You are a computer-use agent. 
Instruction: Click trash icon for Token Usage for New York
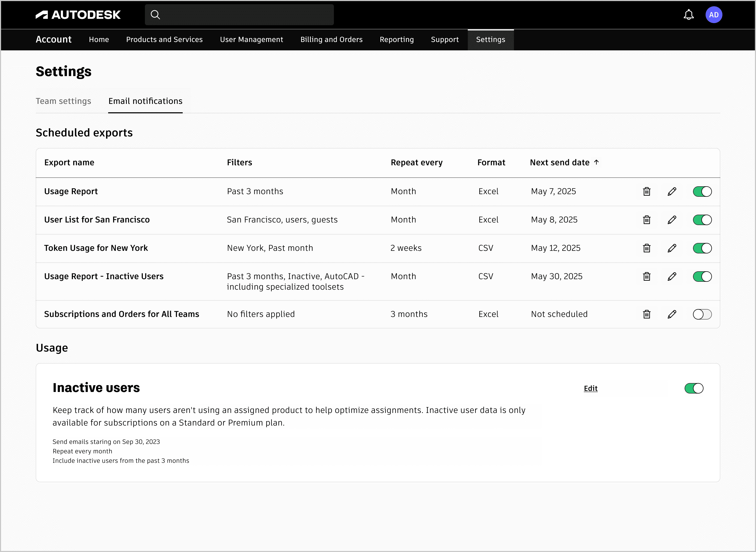coord(646,248)
